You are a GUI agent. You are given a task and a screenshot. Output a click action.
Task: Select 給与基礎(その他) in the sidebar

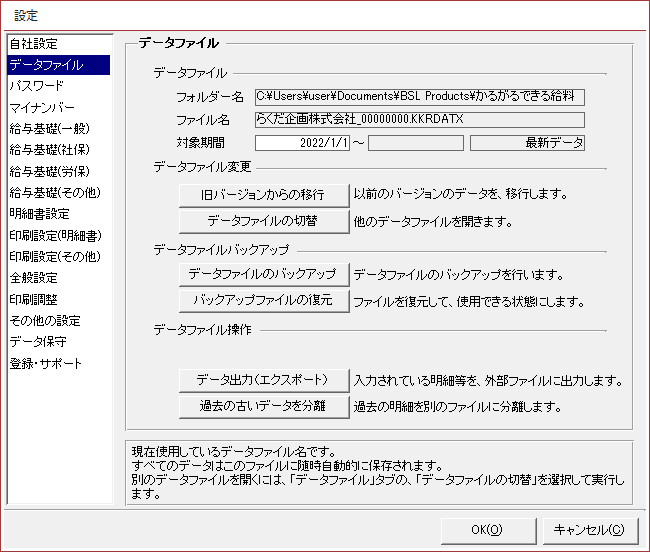point(59,193)
